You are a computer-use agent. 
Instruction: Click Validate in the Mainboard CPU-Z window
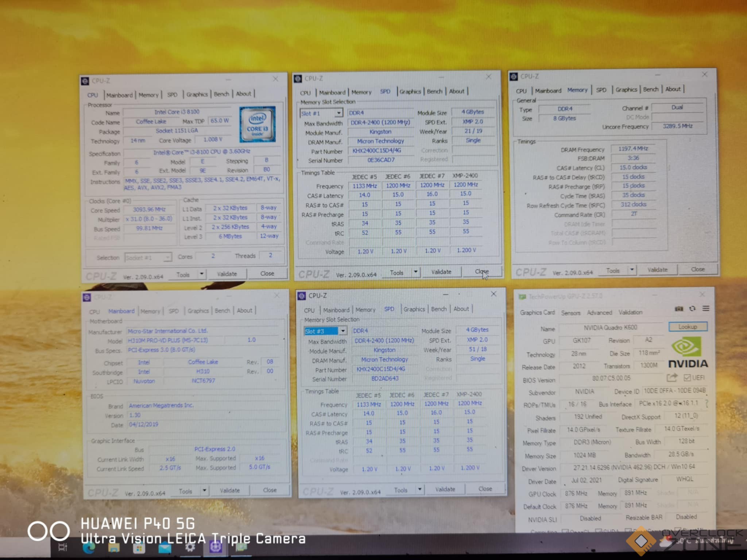pos(230,490)
